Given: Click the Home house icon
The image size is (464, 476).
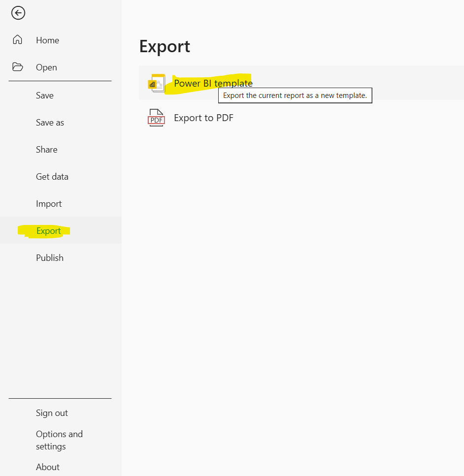Looking at the screenshot, I should tap(18, 40).
